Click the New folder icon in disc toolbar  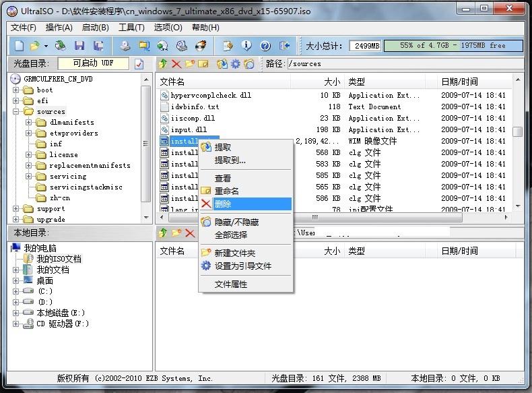(190, 63)
